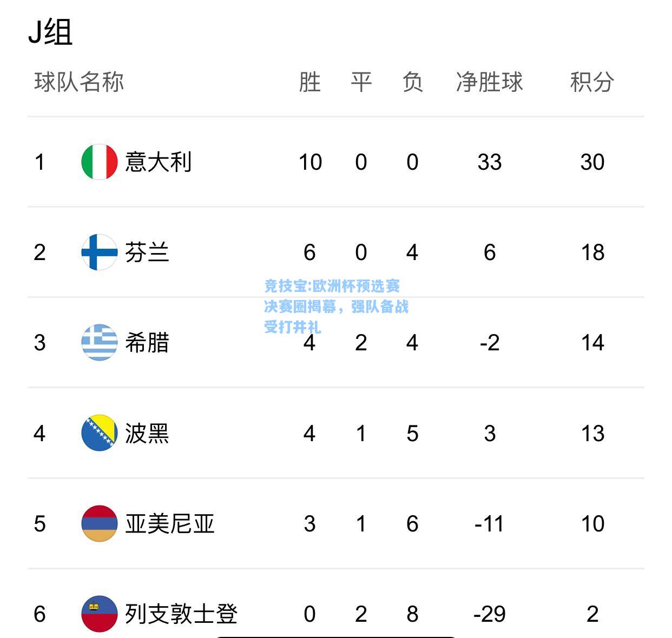Click the Italy flag icon

coord(100,162)
